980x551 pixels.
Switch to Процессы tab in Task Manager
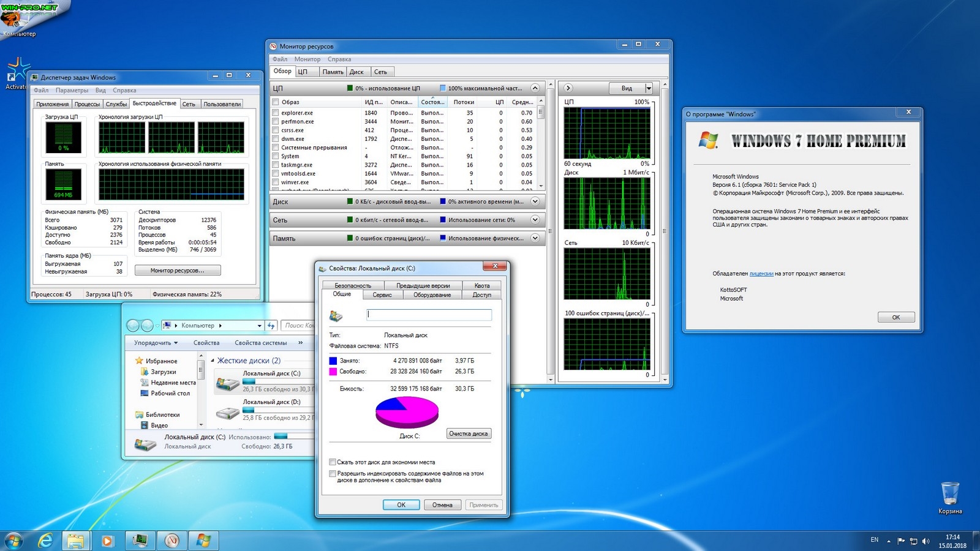[87, 104]
